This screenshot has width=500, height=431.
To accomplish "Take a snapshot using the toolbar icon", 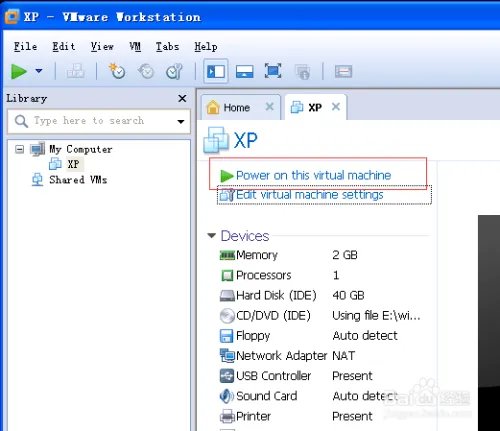I will pos(117,71).
